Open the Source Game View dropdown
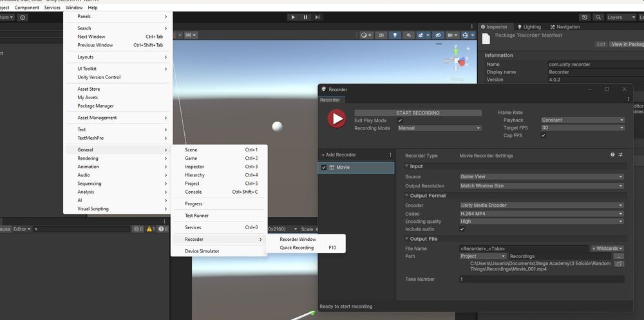The width and height of the screenshot is (644, 320). [x=542, y=176]
